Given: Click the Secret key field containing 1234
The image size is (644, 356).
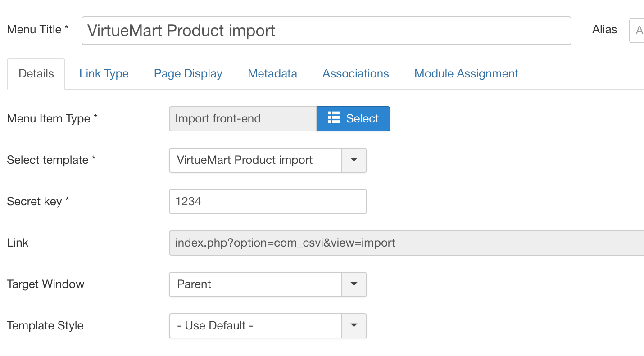Looking at the screenshot, I should point(268,202).
